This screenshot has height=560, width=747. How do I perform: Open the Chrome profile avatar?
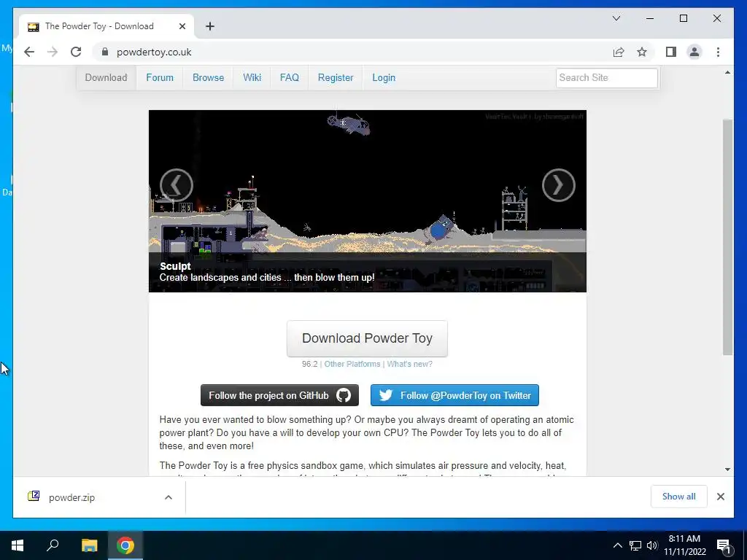pyautogui.click(x=694, y=52)
